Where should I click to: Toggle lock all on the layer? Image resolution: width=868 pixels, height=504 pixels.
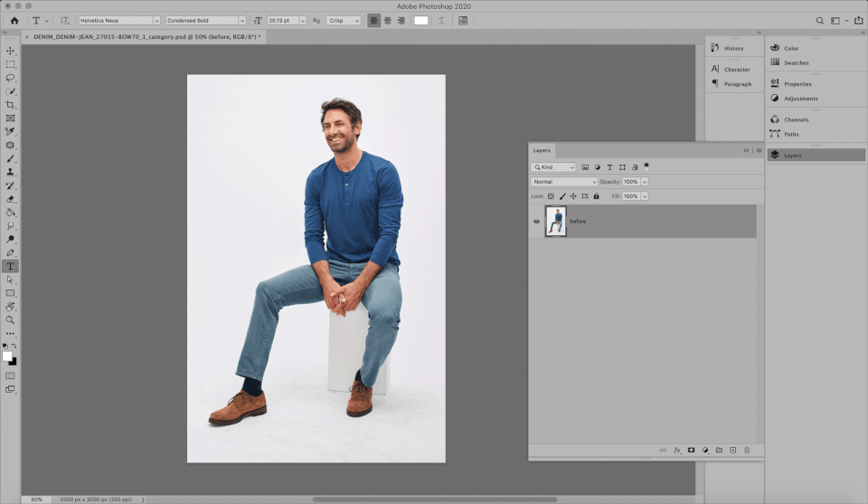596,195
